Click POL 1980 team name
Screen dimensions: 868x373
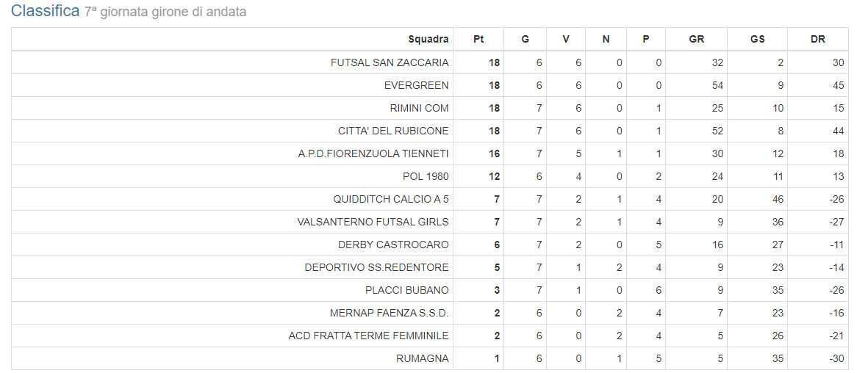click(426, 176)
